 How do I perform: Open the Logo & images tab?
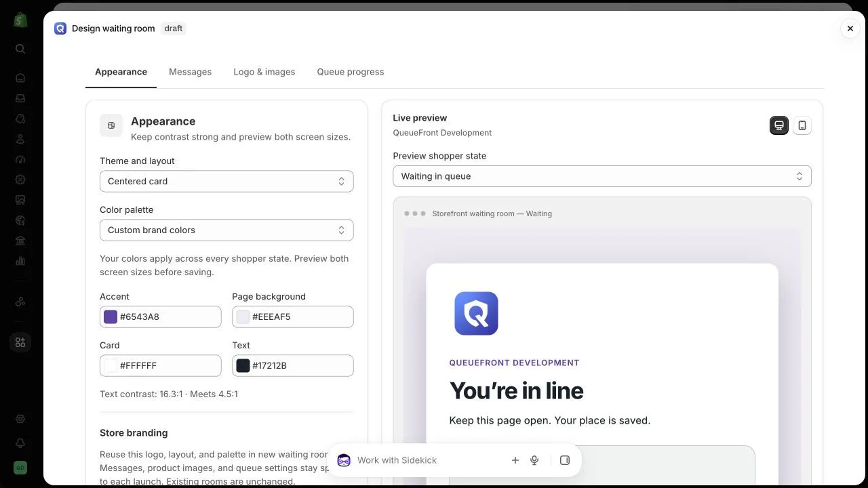point(264,72)
